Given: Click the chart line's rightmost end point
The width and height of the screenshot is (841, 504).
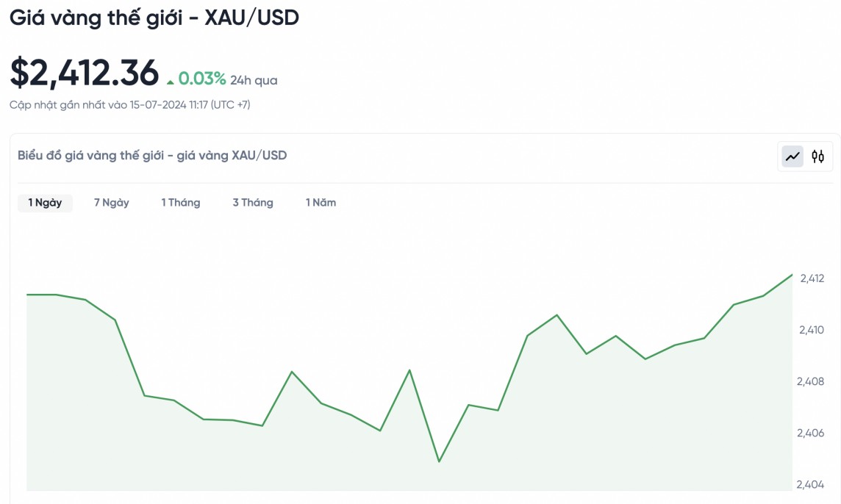Looking at the screenshot, I should (x=792, y=275).
